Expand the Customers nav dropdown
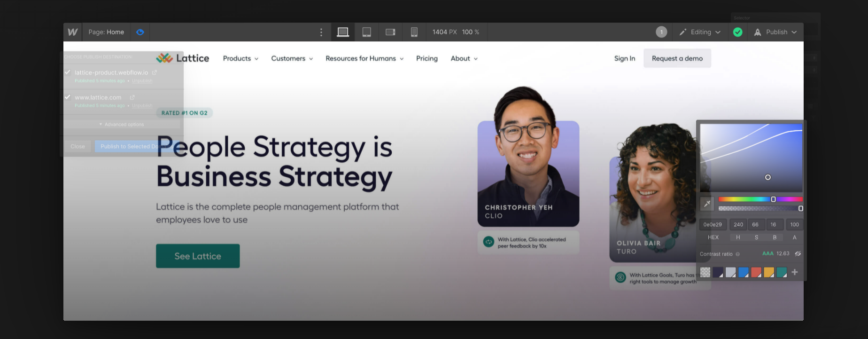The height and width of the screenshot is (339, 868). pyautogui.click(x=292, y=58)
